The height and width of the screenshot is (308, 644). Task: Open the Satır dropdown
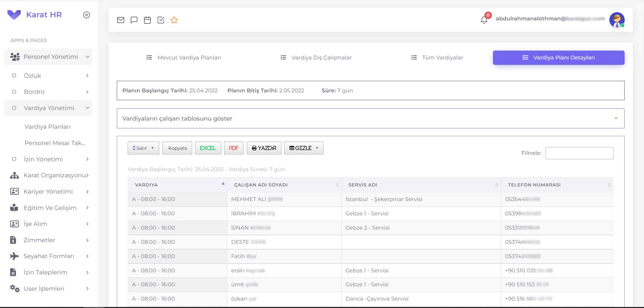143,148
